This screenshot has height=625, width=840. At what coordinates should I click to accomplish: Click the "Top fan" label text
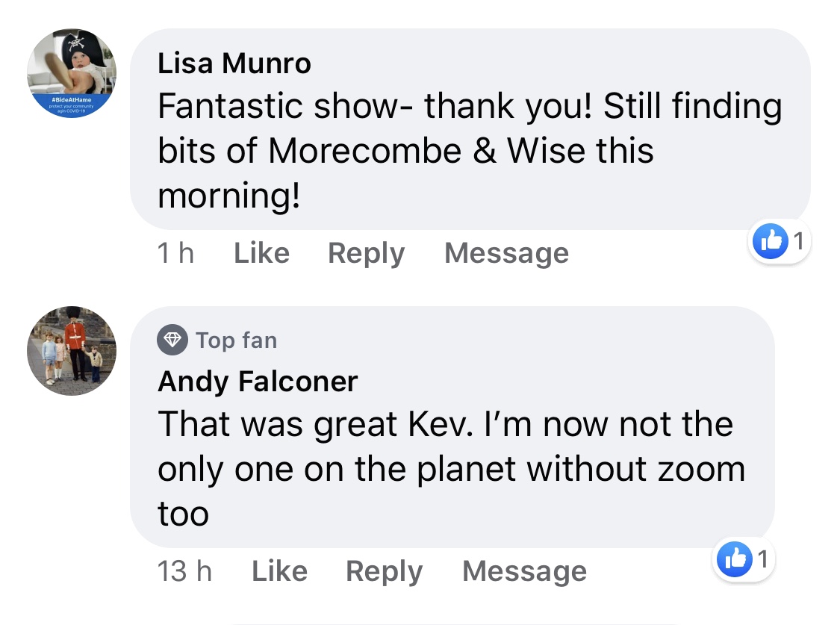(x=236, y=341)
